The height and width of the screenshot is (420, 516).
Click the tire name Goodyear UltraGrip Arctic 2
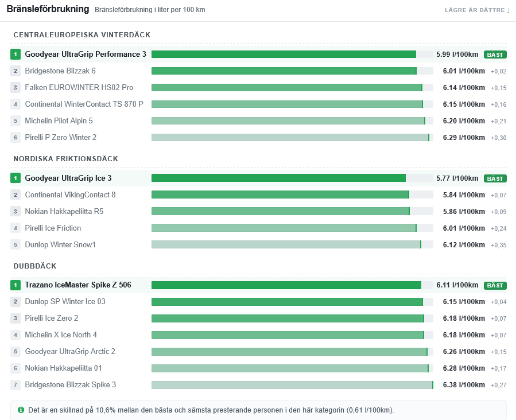[x=70, y=352]
